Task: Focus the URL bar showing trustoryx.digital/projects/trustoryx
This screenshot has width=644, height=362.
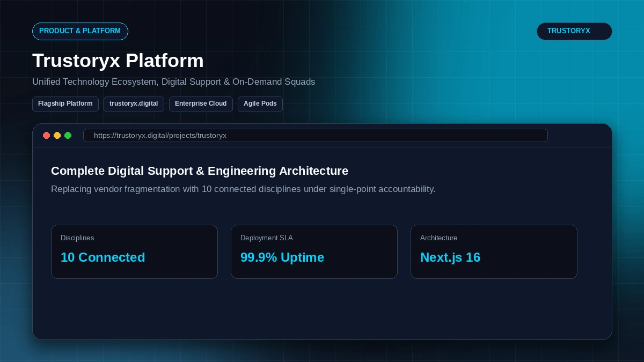Action: pyautogui.click(x=316, y=136)
